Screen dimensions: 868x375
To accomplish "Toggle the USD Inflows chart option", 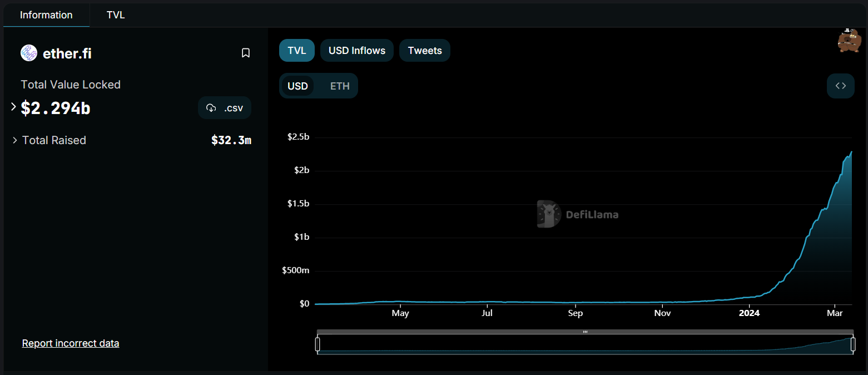I will pos(357,51).
